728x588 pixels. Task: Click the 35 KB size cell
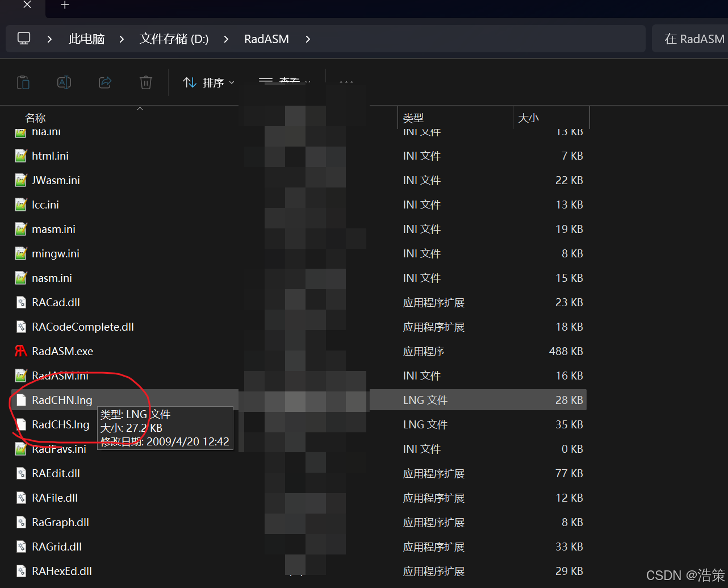[x=569, y=424]
